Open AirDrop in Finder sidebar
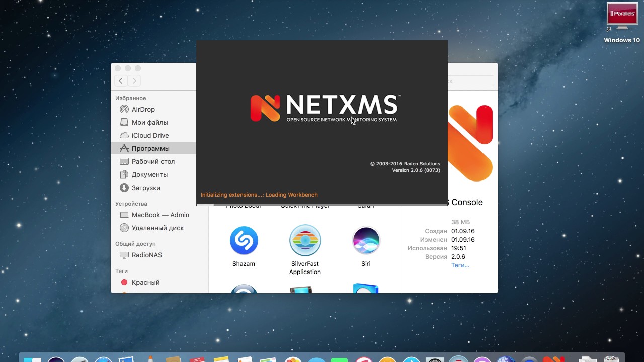This screenshot has width=644, height=362. pyautogui.click(x=143, y=109)
